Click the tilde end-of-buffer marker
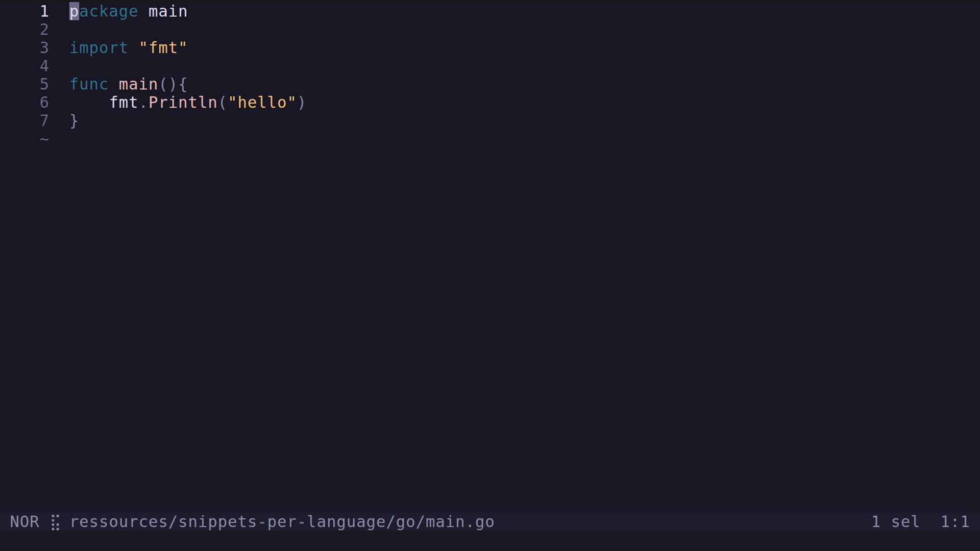This screenshot has width=980, height=551. (44, 139)
